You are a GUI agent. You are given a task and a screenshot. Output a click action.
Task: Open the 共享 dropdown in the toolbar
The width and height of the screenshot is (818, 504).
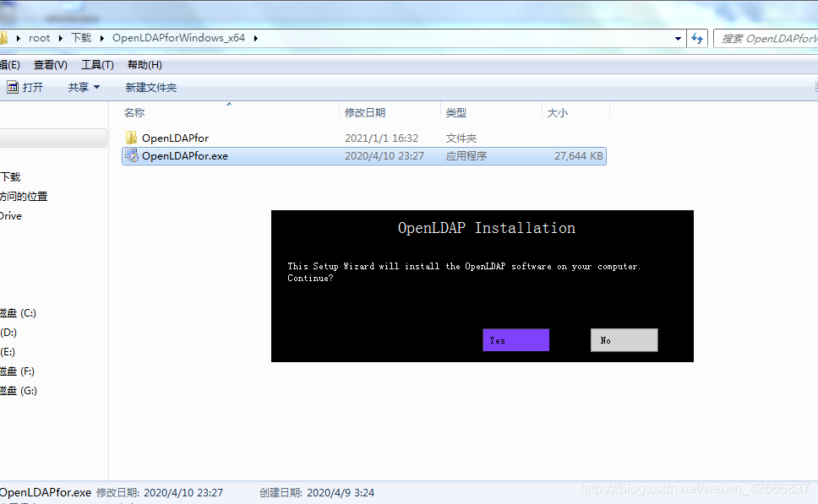coord(82,86)
